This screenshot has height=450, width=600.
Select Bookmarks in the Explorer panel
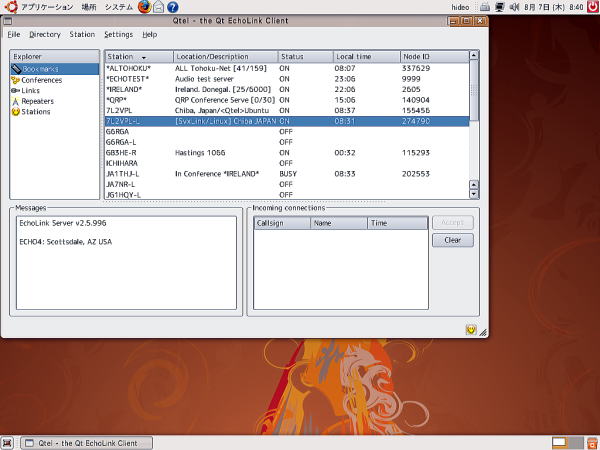click(40, 69)
